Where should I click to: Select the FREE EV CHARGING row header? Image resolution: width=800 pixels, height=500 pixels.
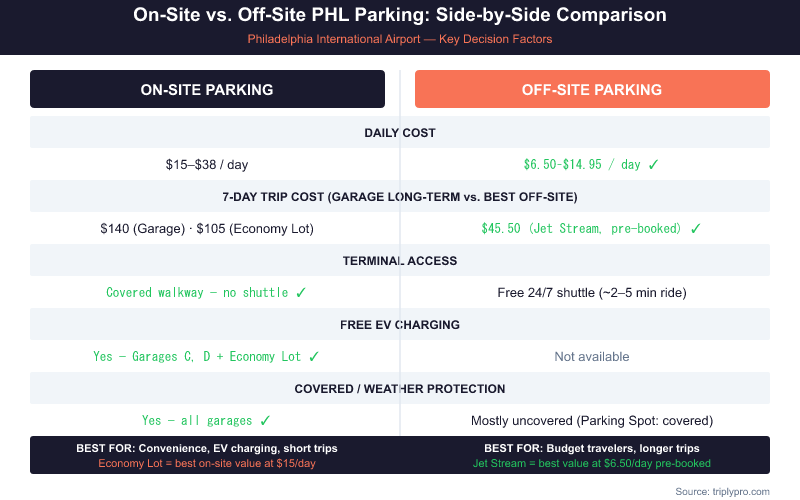tap(400, 324)
